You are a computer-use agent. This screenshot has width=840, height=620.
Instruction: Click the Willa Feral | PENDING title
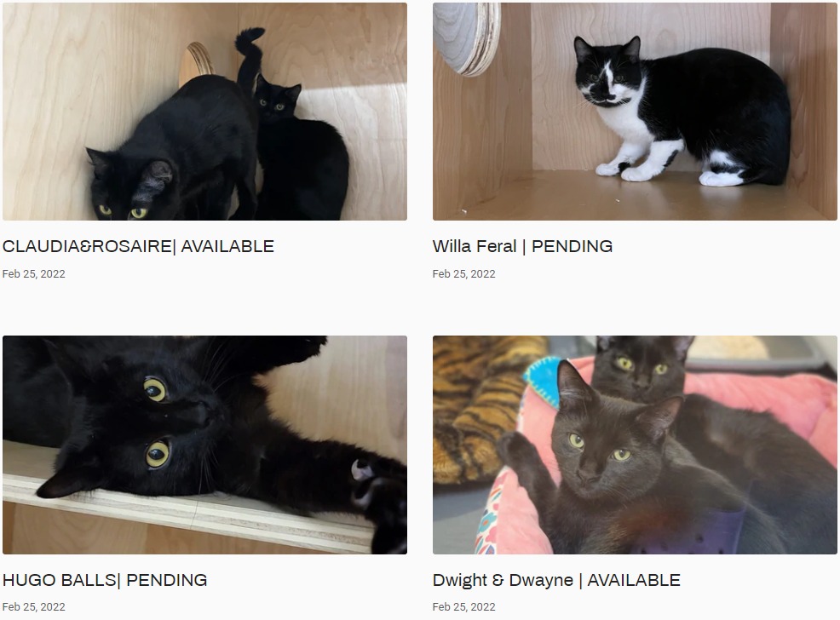tap(522, 246)
